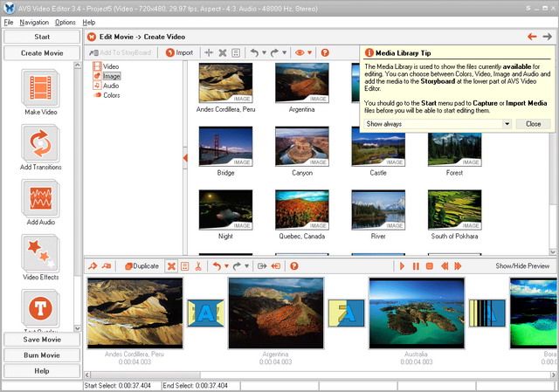Fast forward with the double right arrows
Viewport: 559px width, 392px height.
(458, 266)
